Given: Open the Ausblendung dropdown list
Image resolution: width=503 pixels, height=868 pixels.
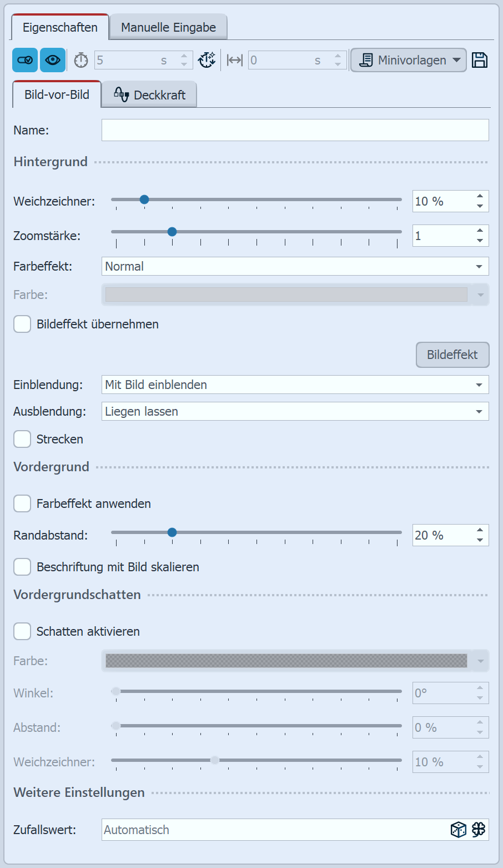Looking at the screenshot, I should (x=295, y=411).
